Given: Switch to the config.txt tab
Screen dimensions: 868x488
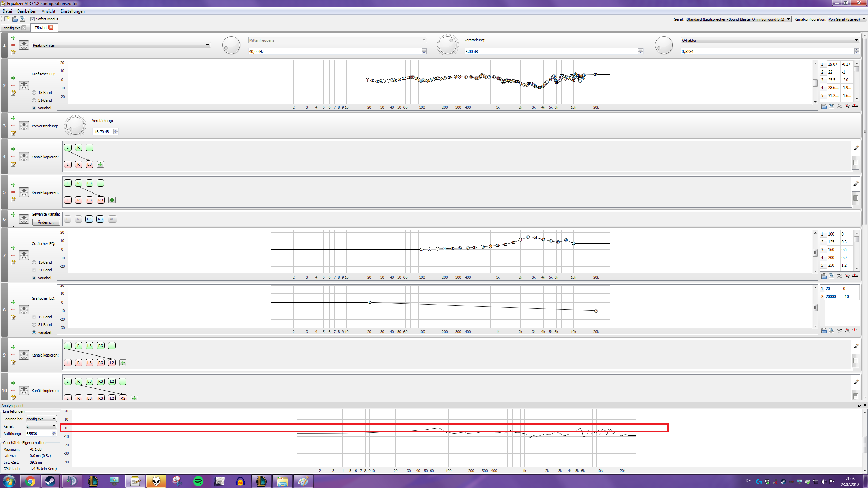Looking at the screenshot, I should (12, 28).
